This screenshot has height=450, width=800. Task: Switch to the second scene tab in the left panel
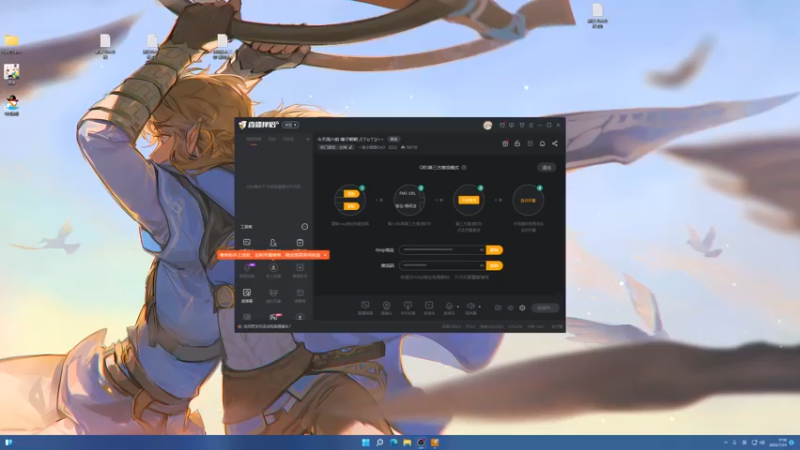272,139
